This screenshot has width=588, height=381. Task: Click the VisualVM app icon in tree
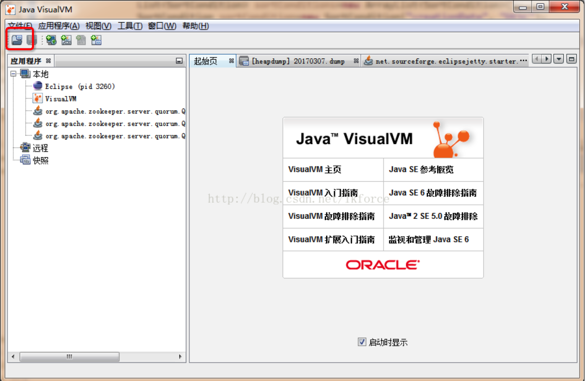tap(38, 98)
